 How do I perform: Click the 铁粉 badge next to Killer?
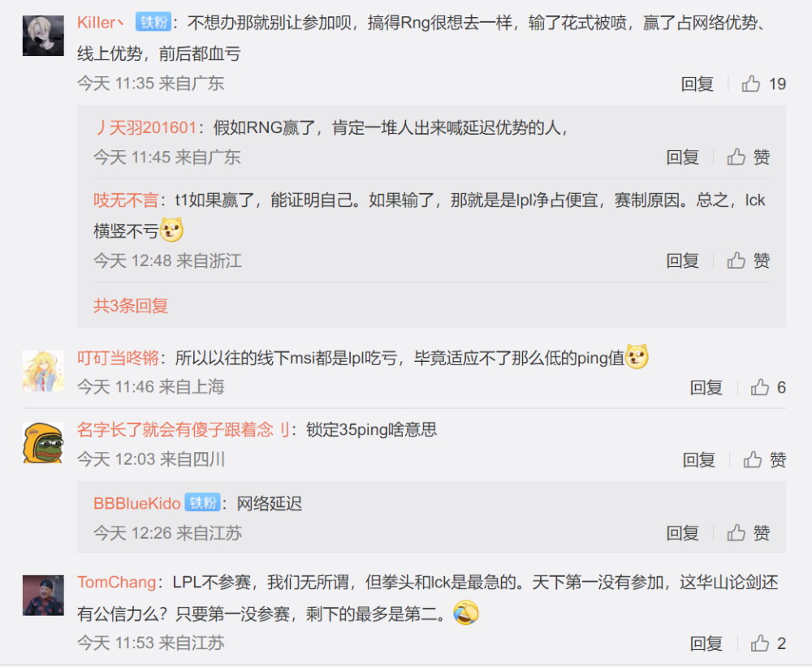pos(153,22)
